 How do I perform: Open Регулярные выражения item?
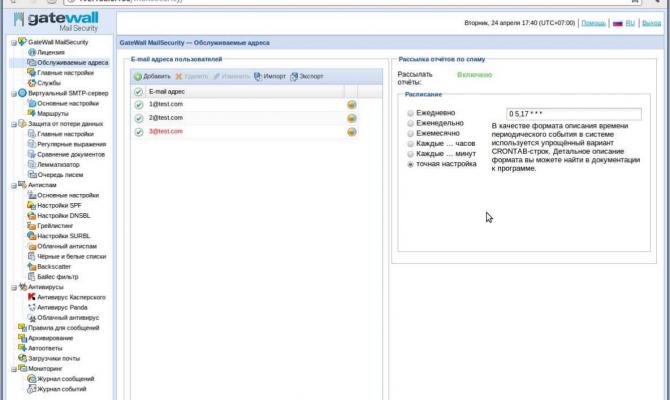pyautogui.click(x=71, y=144)
